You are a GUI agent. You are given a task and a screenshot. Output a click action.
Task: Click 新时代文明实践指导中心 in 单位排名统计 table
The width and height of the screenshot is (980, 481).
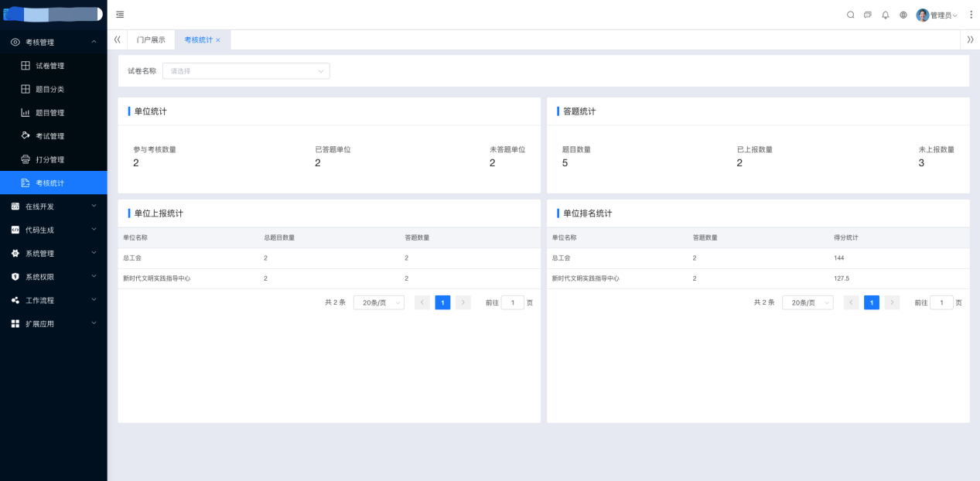[586, 278]
